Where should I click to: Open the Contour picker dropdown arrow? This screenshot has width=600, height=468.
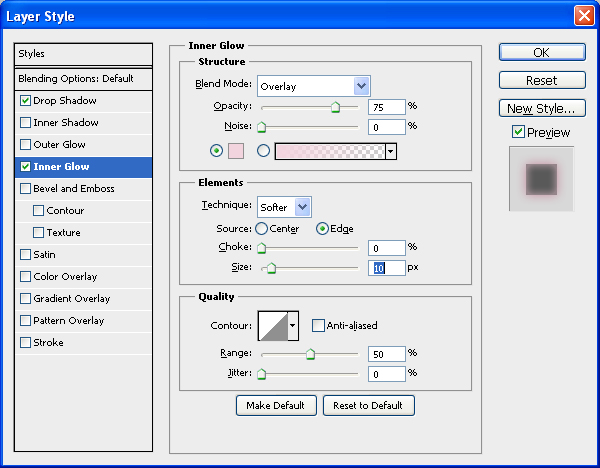[x=293, y=326]
